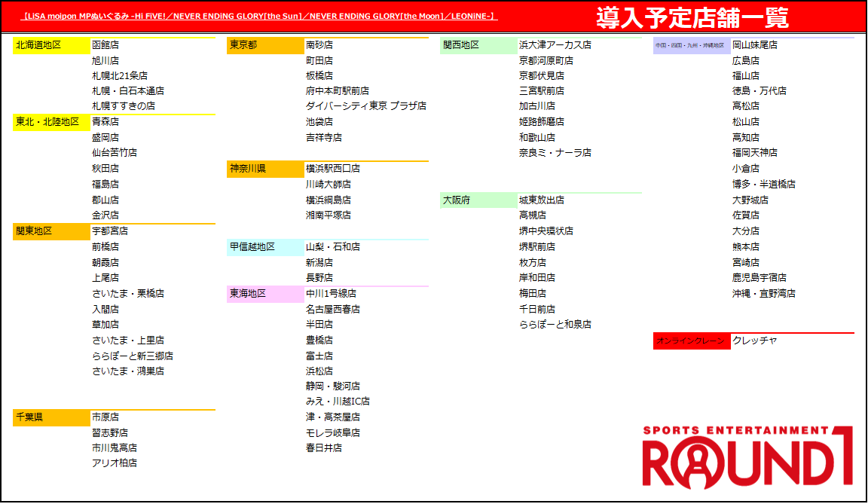Click 湘南平塚店
Image resolution: width=868 pixels, height=504 pixels.
329,215
